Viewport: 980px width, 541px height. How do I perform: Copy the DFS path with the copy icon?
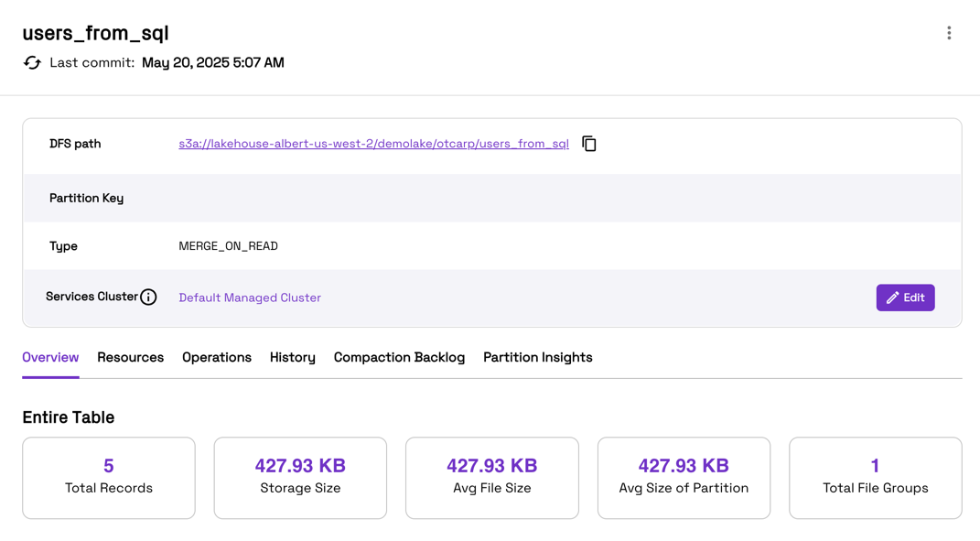click(x=588, y=144)
